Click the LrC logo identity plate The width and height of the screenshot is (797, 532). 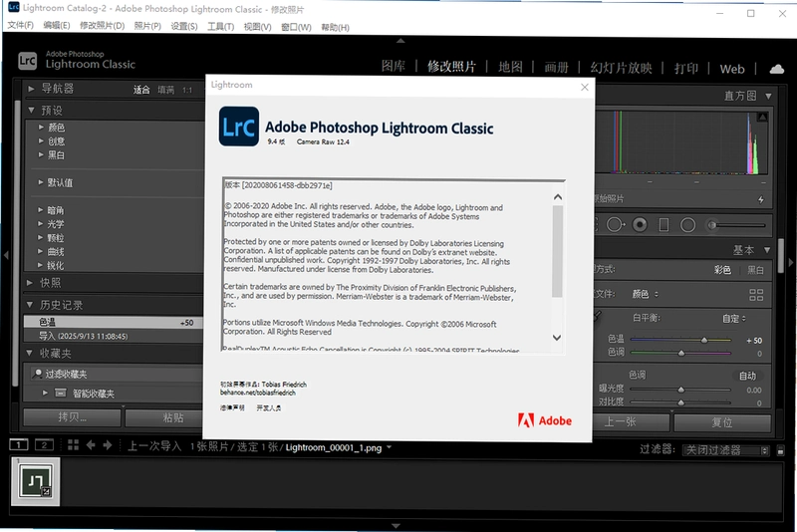[28, 61]
